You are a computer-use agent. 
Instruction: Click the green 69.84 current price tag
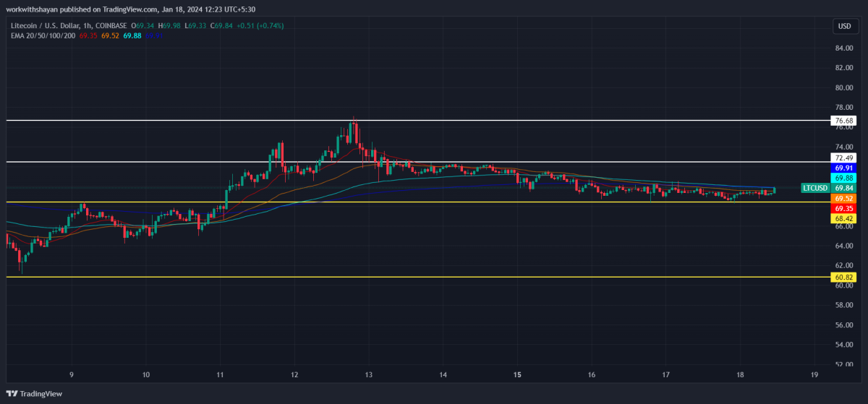coord(843,188)
